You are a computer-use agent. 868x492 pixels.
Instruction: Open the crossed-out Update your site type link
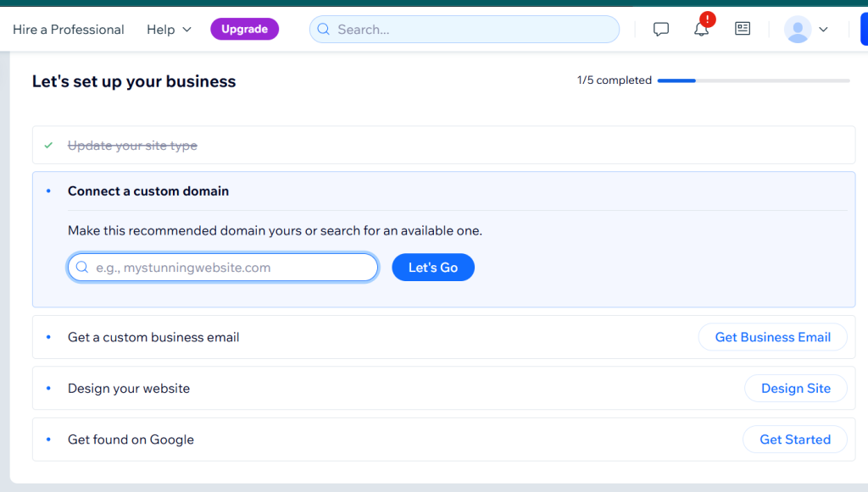[132, 145]
